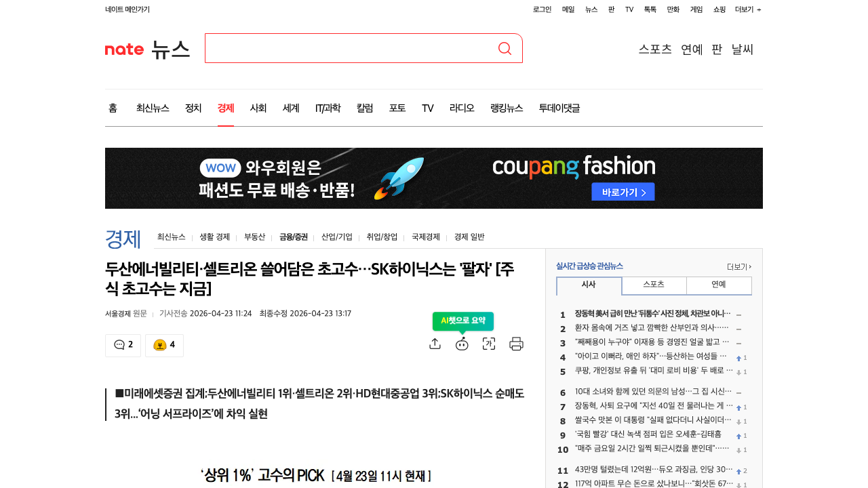Open the 라디오 section
The height and width of the screenshot is (488, 868).
click(x=462, y=108)
